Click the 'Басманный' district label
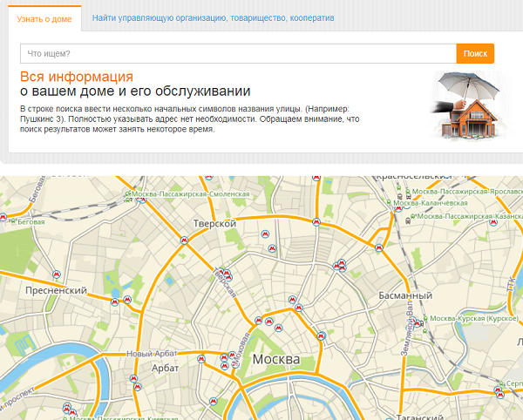This screenshot has height=420, width=523. point(405,296)
